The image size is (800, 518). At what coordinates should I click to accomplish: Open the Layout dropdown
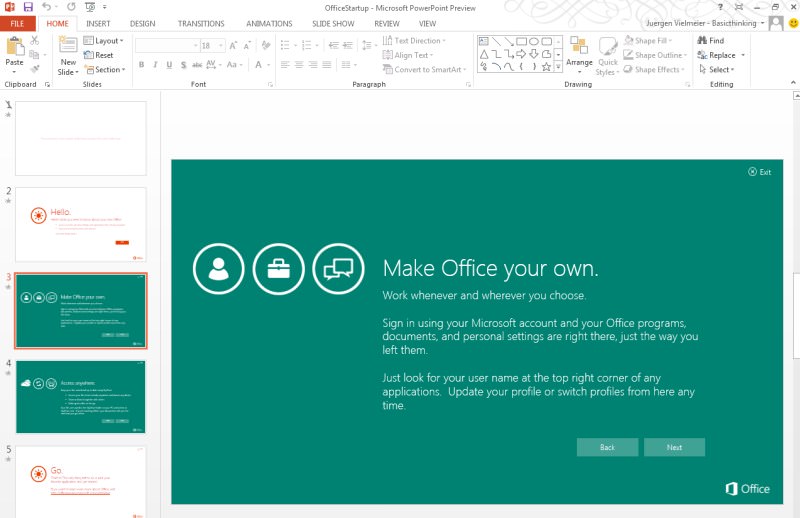104,40
